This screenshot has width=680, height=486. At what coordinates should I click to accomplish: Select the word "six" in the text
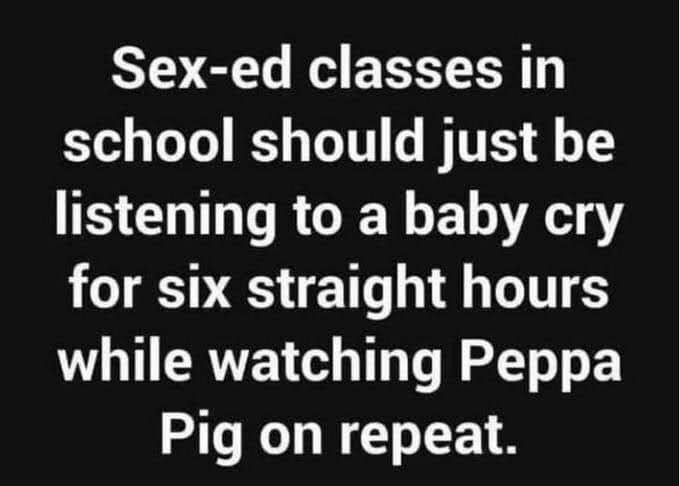[x=194, y=286]
